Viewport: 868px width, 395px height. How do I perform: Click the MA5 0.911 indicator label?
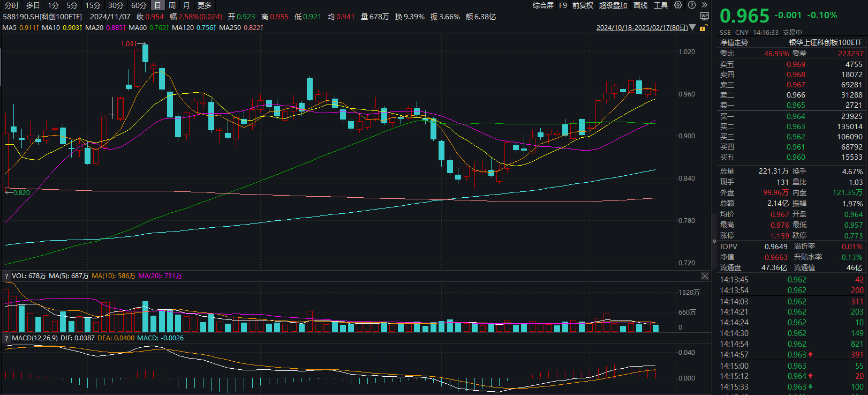[x=21, y=27]
